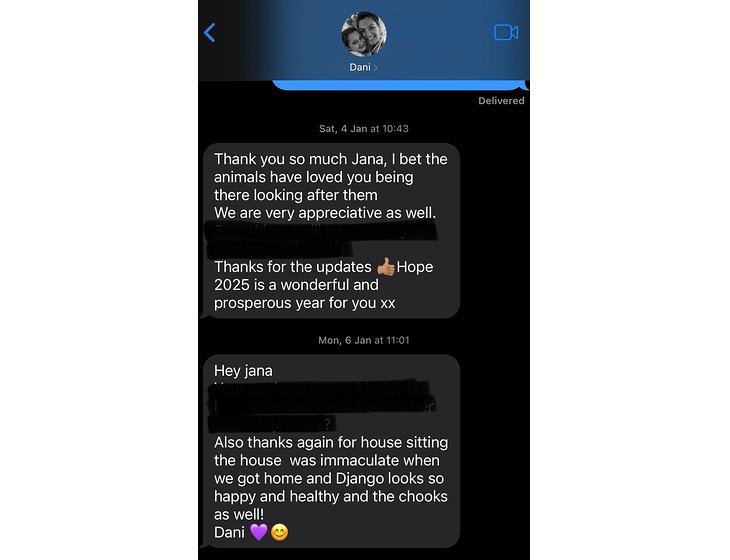Tap the 'Hey jana' greeting line
Screen dimensions: 730x560
pyautogui.click(x=243, y=371)
